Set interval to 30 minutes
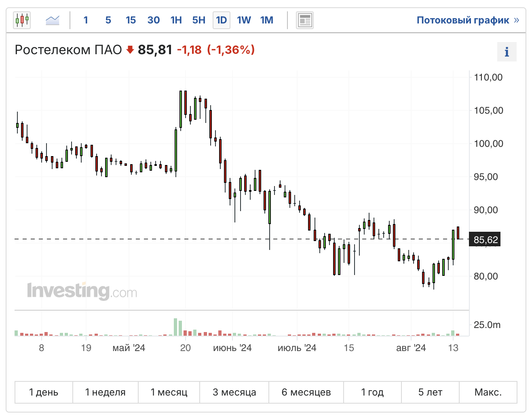Image resolution: width=532 pixels, height=419 pixels. [154, 20]
